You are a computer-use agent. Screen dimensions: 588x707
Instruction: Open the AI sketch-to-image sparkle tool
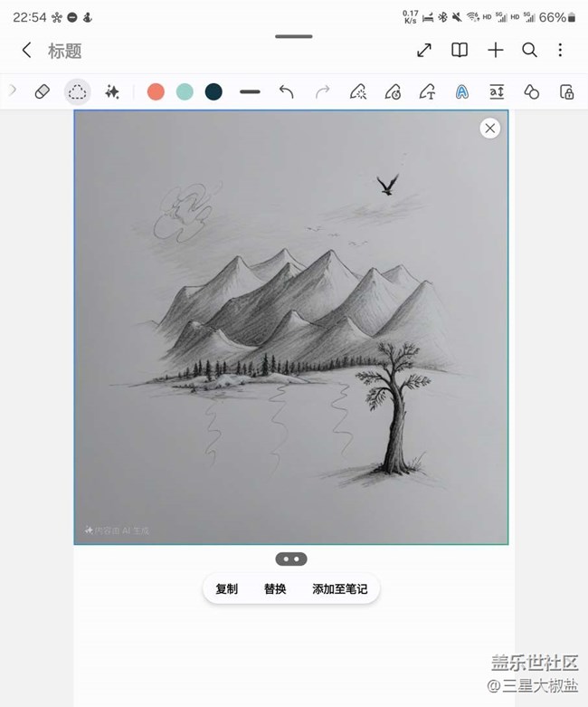pos(112,92)
